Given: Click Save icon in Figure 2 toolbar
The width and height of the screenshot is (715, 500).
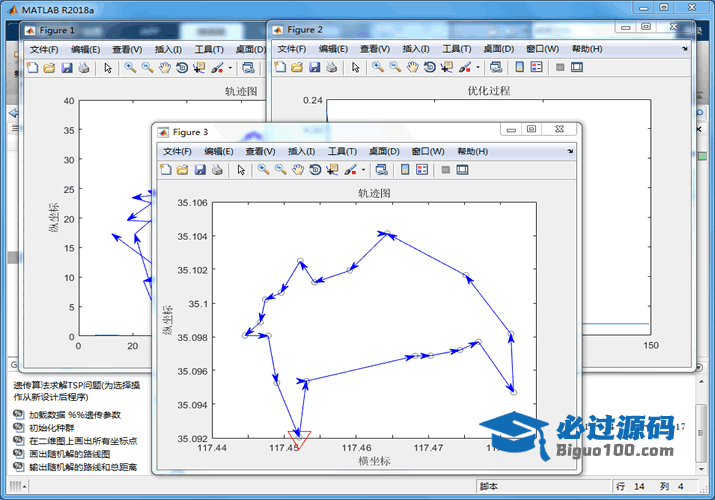Looking at the screenshot, I should 314,67.
